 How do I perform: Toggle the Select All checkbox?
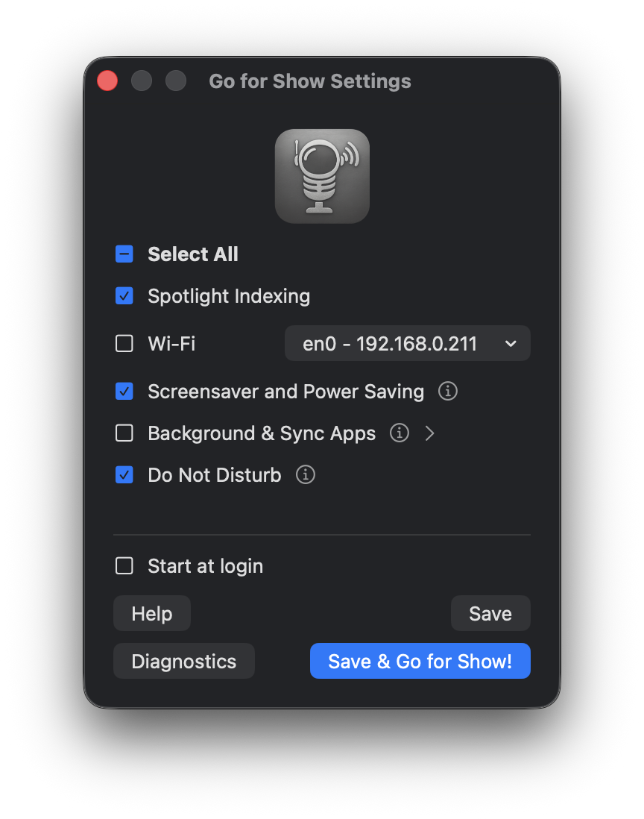coord(124,254)
